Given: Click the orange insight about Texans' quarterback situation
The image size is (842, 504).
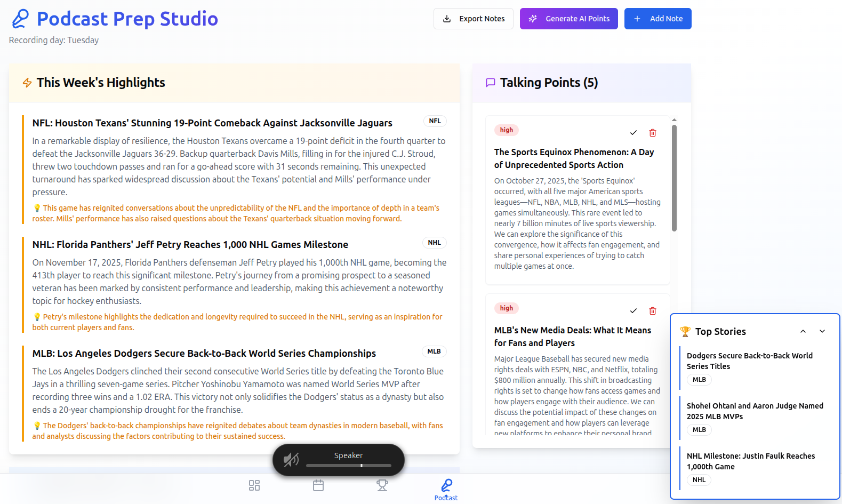Looking at the screenshot, I should 236,213.
